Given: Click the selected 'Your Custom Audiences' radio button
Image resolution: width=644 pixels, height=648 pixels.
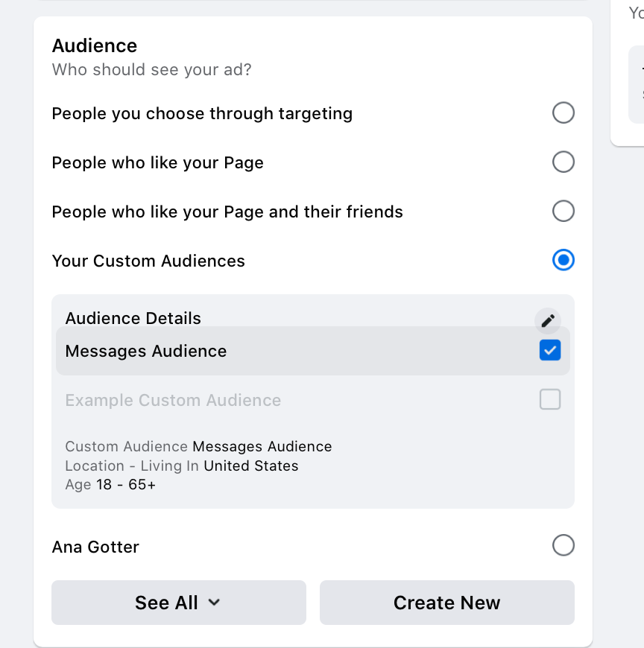Looking at the screenshot, I should point(563,261).
